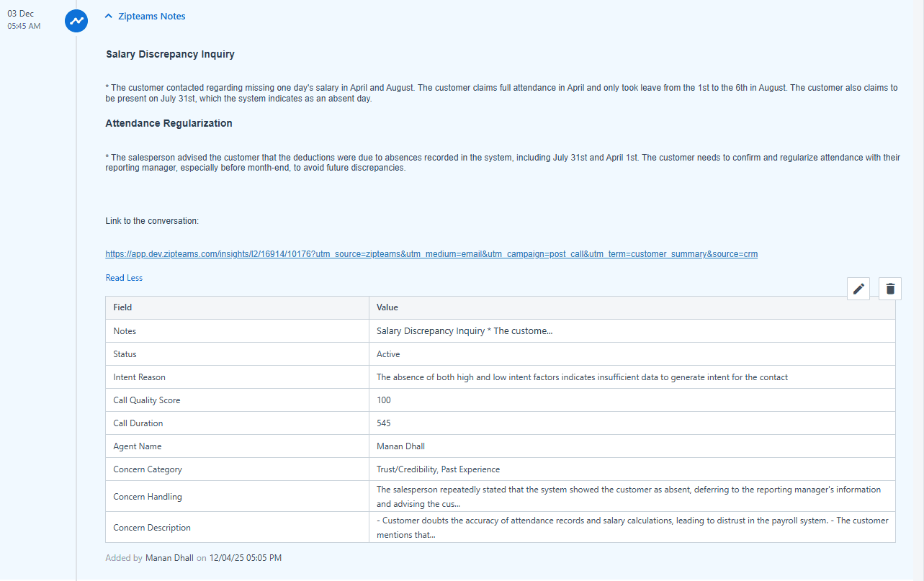Click the 'Trust/Credibility, Past Experience' value
Viewport: 924px width, 581px height.
438,469
